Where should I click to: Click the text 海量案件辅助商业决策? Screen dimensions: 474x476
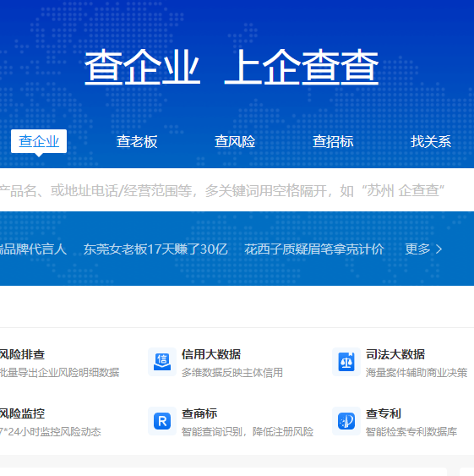pos(417,373)
